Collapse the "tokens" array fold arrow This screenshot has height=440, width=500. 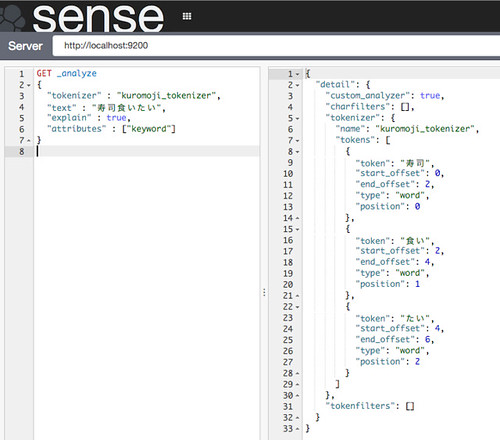point(298,141)
